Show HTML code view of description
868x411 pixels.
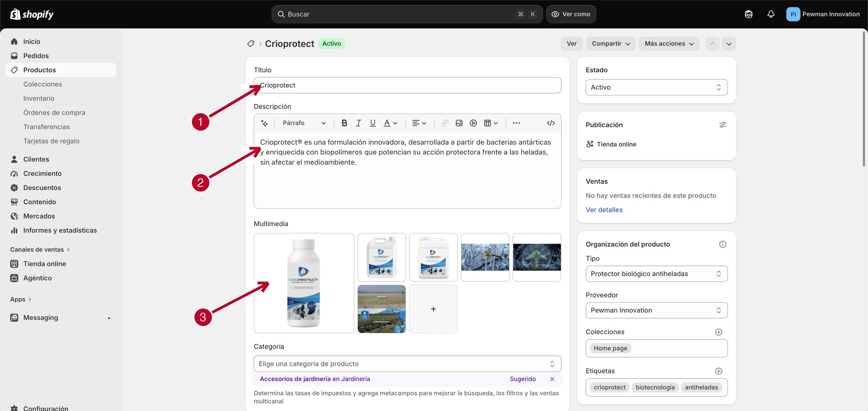tap(551, 123)
